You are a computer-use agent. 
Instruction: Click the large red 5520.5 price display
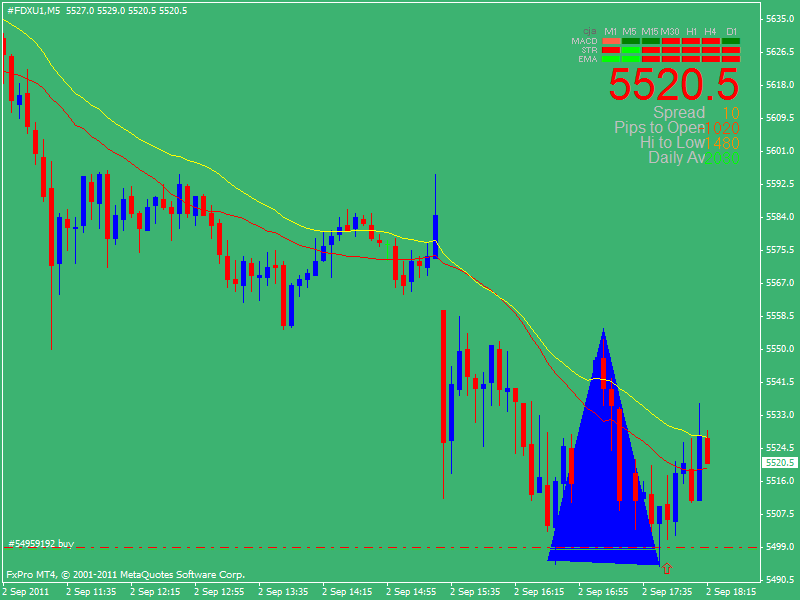(x=674, y=84)
